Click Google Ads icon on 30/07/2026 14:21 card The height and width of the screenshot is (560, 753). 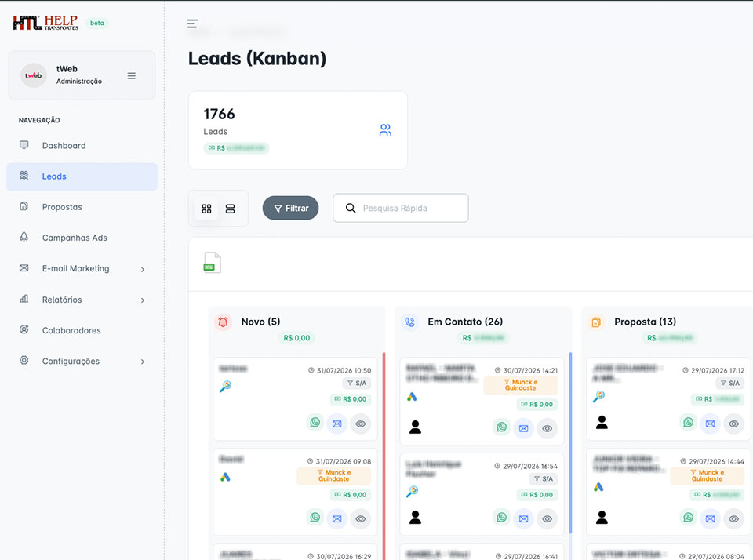pos(412,397)
